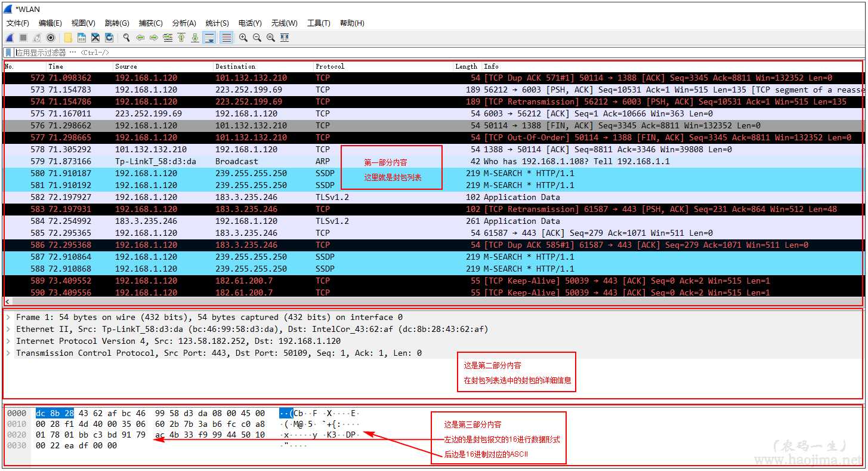Restart the current capture
Viewport: 868px width, 471px height.
pos(37,38)
